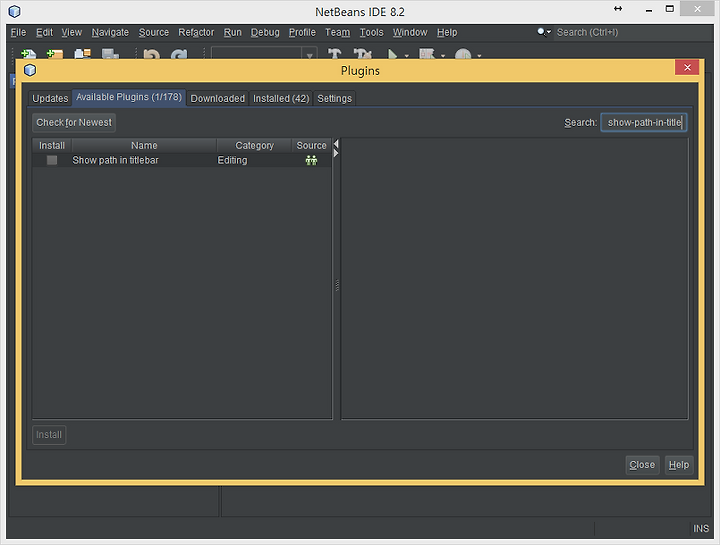Sort by the Category column header
The width and height of the screenshot is (720, 545).
pos(254,146)
